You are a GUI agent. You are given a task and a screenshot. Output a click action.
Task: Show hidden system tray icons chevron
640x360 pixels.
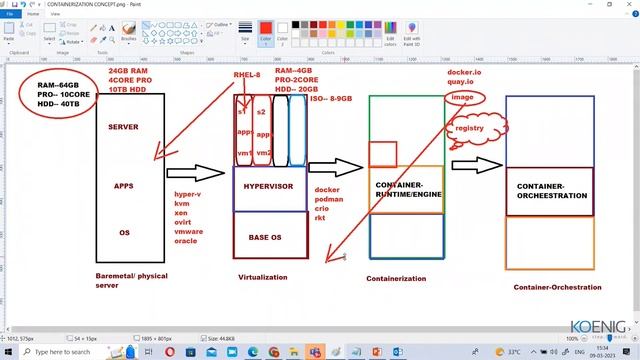[533, 351]
